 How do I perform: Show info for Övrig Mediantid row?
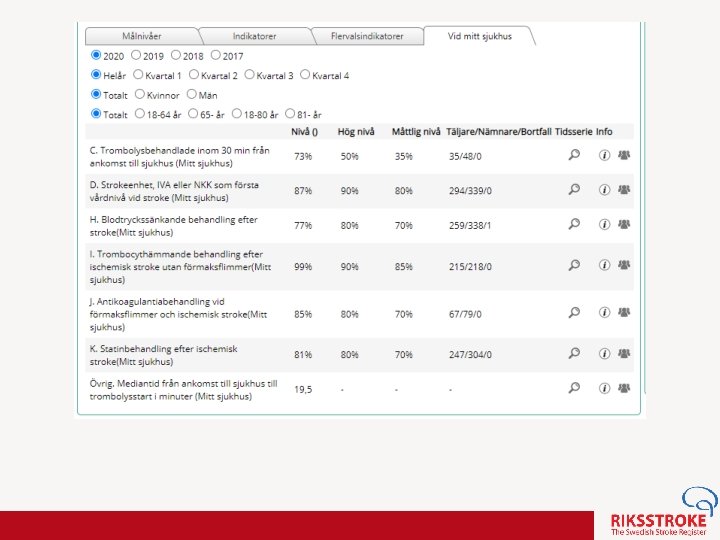point(604,388)
